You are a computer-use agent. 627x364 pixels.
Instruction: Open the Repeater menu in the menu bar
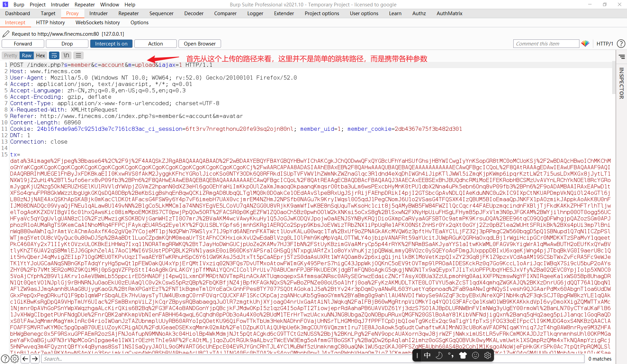(85, 4)
